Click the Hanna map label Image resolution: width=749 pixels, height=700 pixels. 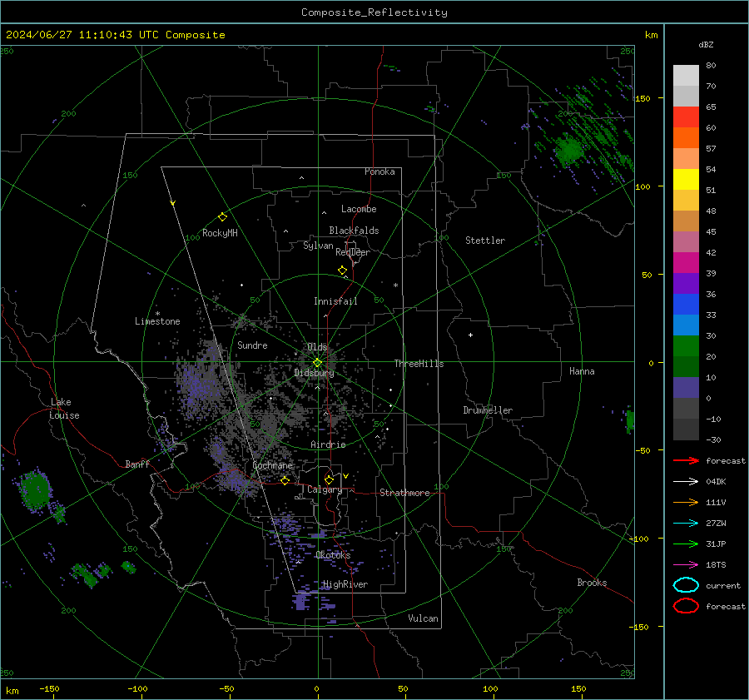582,371
